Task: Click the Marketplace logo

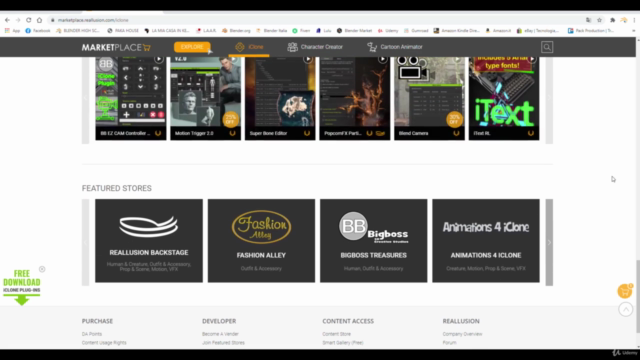Action: coord(116,47)
